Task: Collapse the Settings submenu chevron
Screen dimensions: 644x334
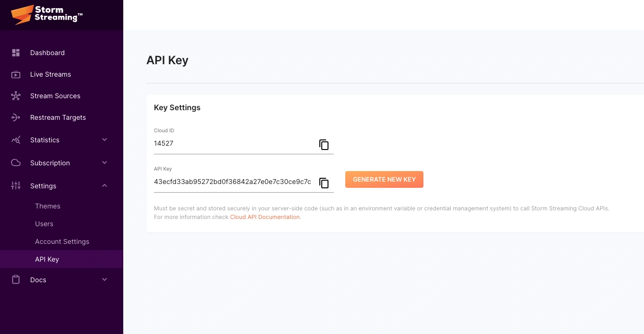Action: click(x=105, y=186)
